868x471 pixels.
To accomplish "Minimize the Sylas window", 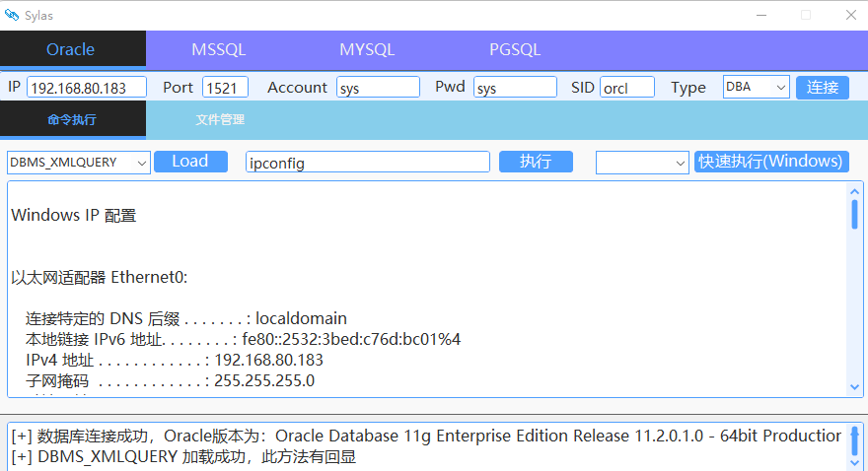I will pyautogui.click(x=761, y=15).
